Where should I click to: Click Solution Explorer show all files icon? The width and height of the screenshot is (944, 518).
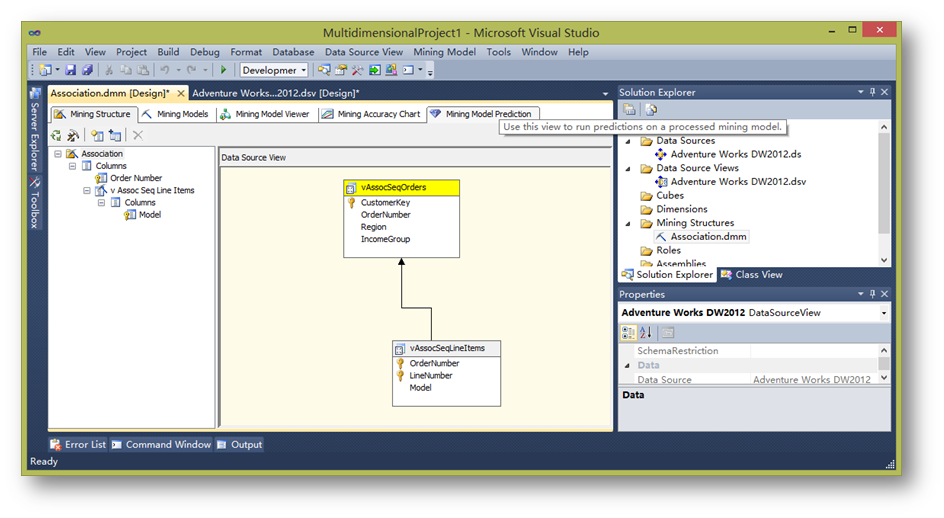click(651, 110)
